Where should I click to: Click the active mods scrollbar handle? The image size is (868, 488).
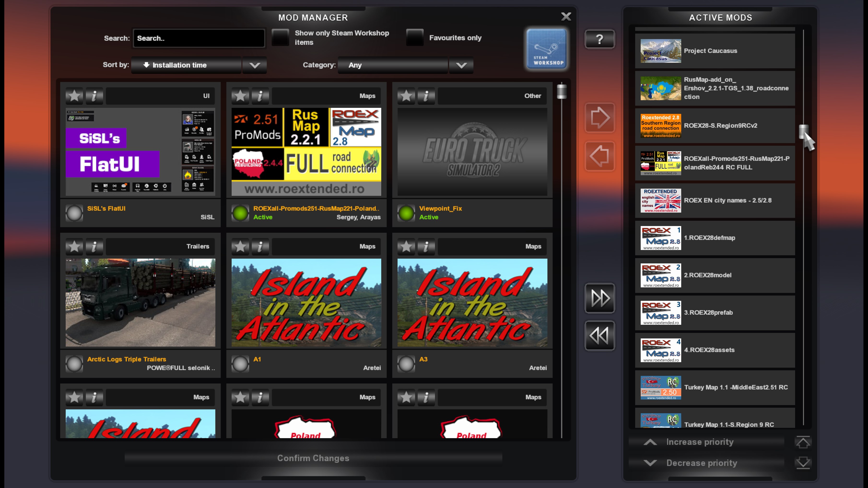click(x=803, y=131)
